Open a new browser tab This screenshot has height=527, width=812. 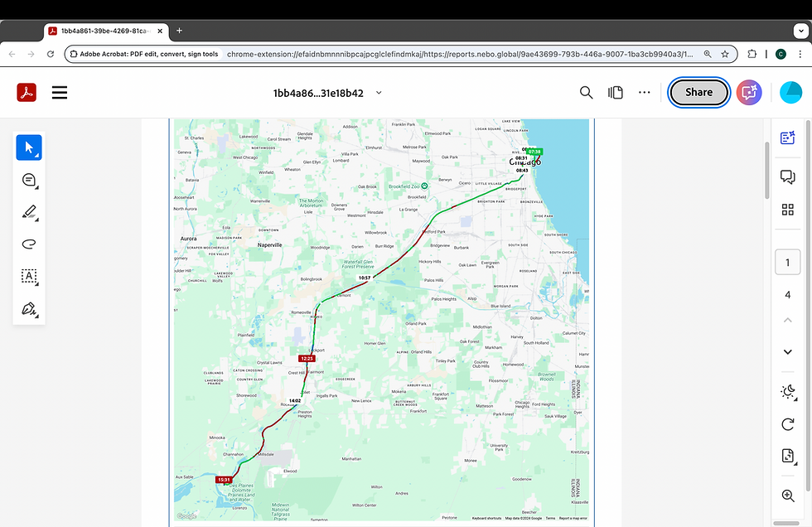179,31
